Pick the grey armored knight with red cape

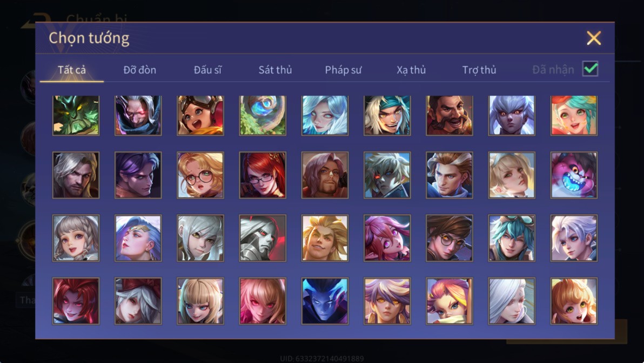point(263,238)
